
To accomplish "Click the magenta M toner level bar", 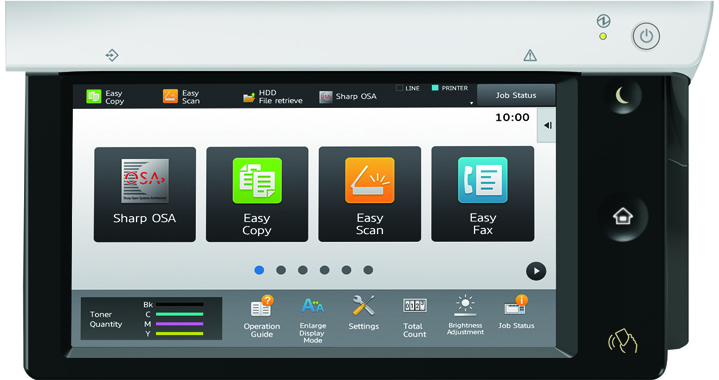I will (179, 324).
